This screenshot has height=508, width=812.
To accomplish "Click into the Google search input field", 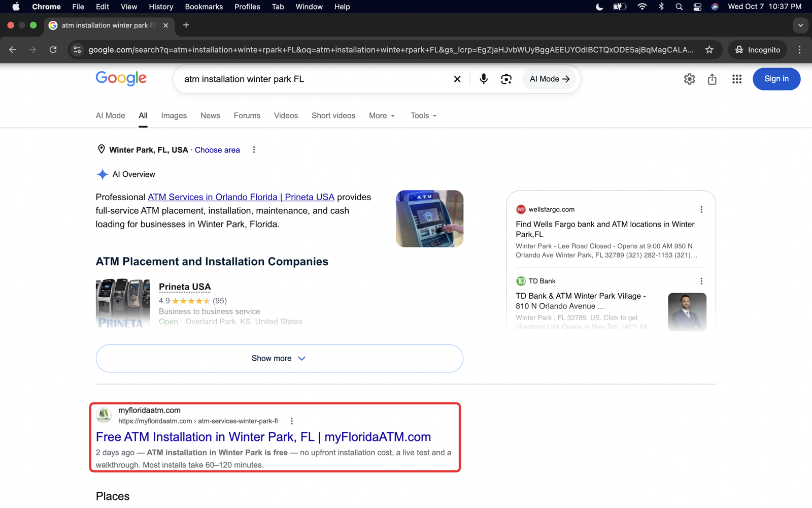I will pyautogui.click(x=315, y=79).
